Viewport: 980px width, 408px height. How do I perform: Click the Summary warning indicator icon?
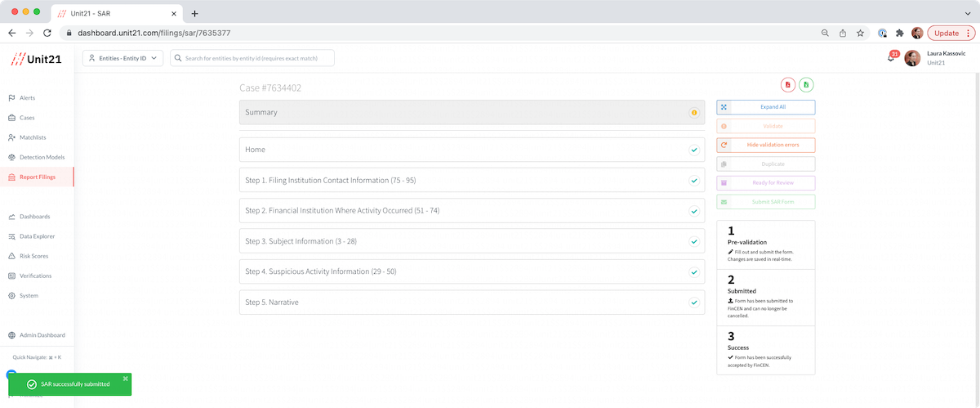point(694,113)
